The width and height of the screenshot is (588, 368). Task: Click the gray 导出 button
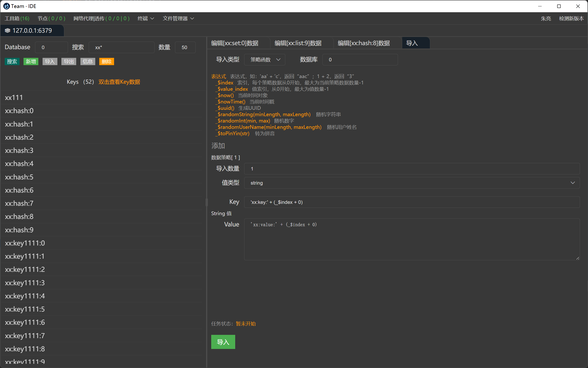click(69, 61)
